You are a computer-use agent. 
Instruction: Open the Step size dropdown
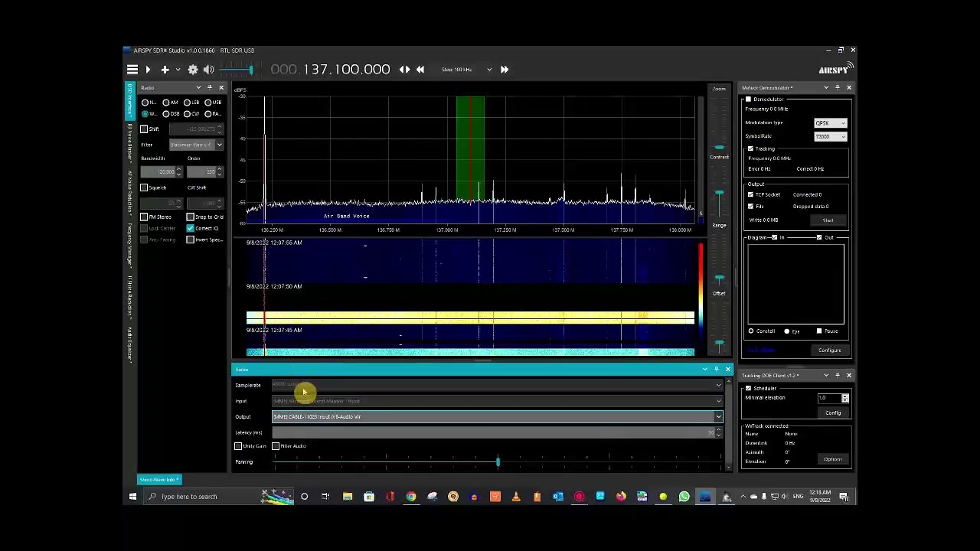pos(489,70)
